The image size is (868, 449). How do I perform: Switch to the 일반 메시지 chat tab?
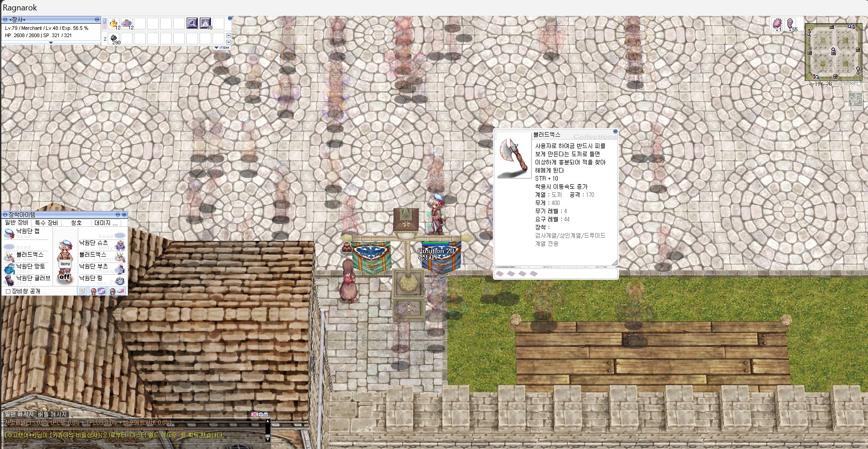(x=19, y=414)
